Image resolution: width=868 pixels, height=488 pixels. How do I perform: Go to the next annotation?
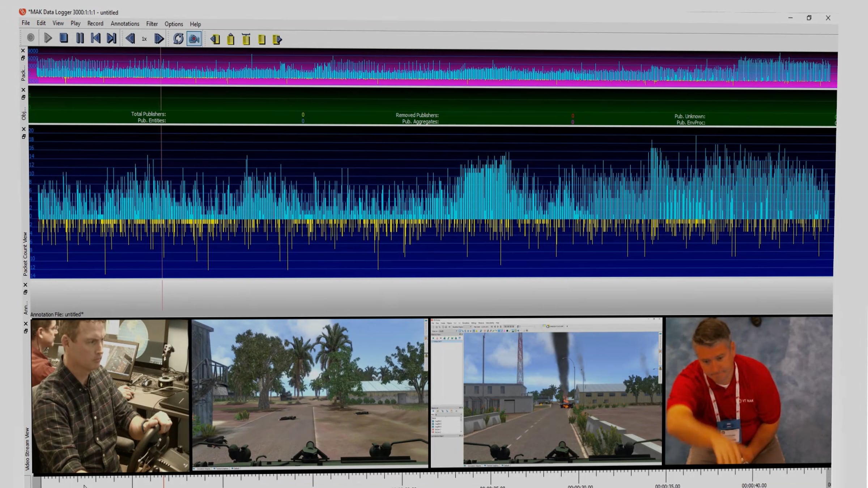pyautogui.click(x=277, y=39)
